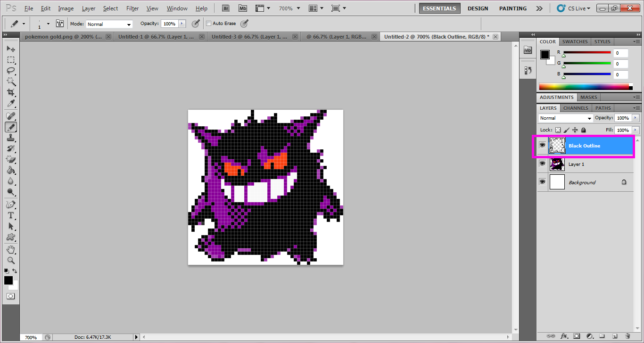Open the Filter menu
Screen dimensions: 644x343
(132, 8)
